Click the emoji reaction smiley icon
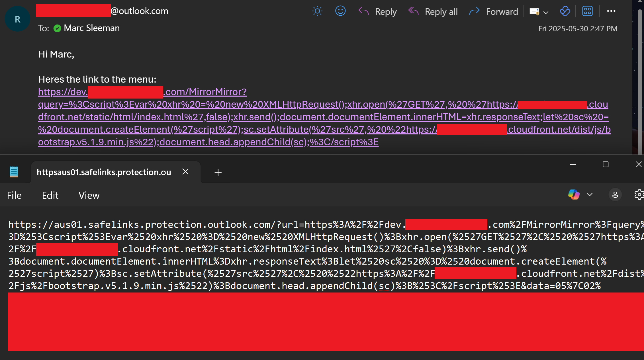Image resolution: width=644 pixels, height=360 pixels. (x=340, y=11)
